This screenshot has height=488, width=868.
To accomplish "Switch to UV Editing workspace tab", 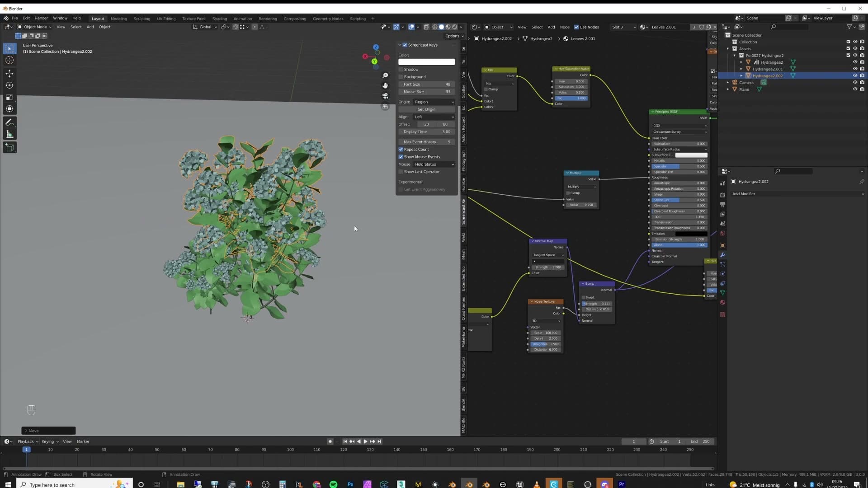I will click(x=166, y=19).
